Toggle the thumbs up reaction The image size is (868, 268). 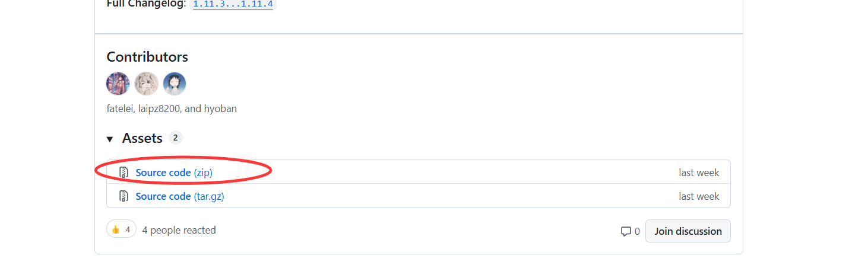121,229
